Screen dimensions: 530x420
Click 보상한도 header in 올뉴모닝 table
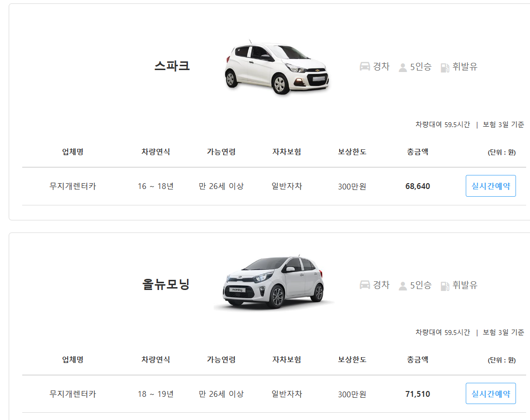coord(352,360)
